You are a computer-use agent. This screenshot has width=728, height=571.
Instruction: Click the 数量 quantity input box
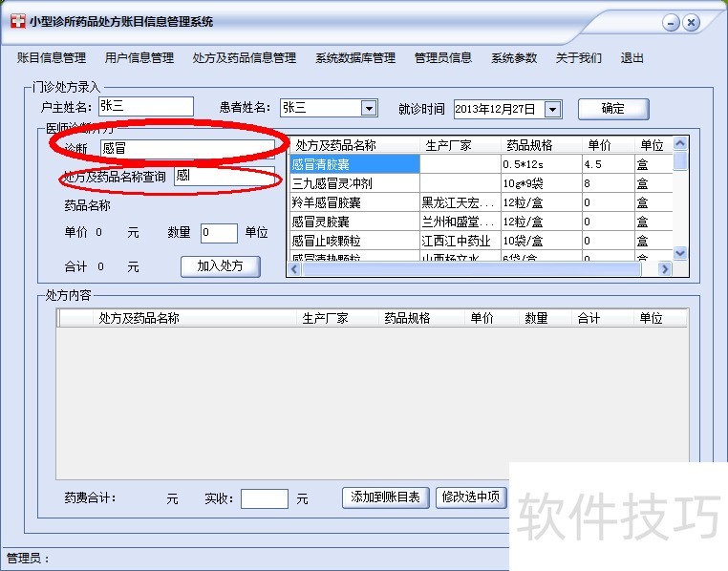coord(219,233)
